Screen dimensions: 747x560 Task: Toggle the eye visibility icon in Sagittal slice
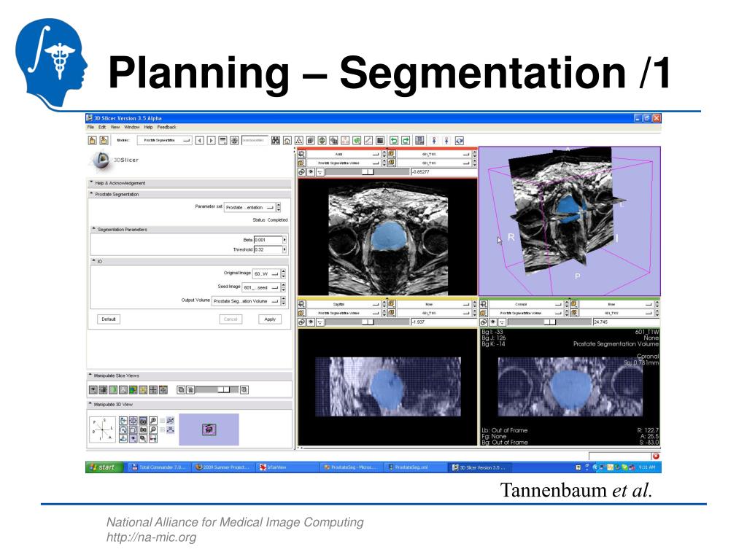(x=311, y=322)
